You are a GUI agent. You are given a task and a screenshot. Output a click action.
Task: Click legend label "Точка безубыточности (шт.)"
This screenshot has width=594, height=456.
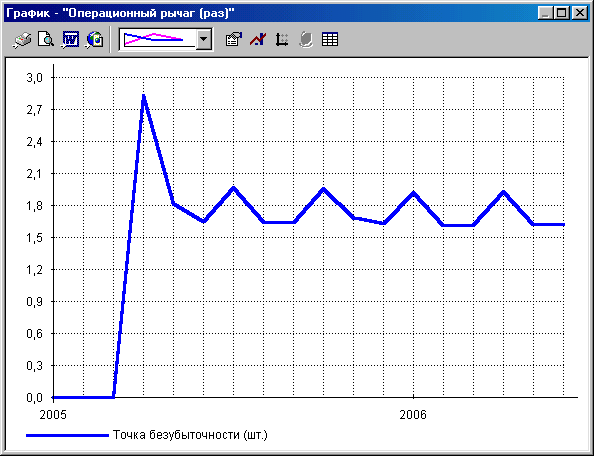click(x=190, y=435)
